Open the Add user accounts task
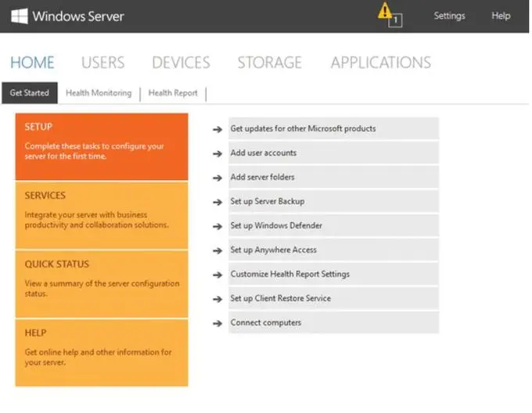 coord(333,153)
